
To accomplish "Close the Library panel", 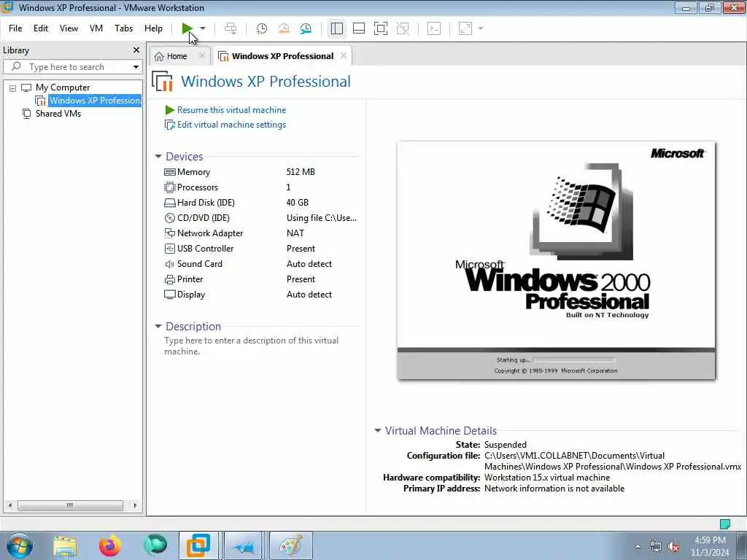I will click(136, 50).
